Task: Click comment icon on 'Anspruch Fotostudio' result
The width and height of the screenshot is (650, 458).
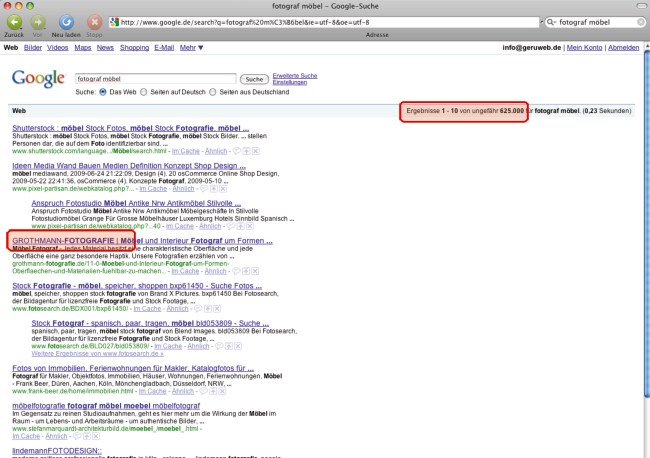Action: [x=231, y=226]
